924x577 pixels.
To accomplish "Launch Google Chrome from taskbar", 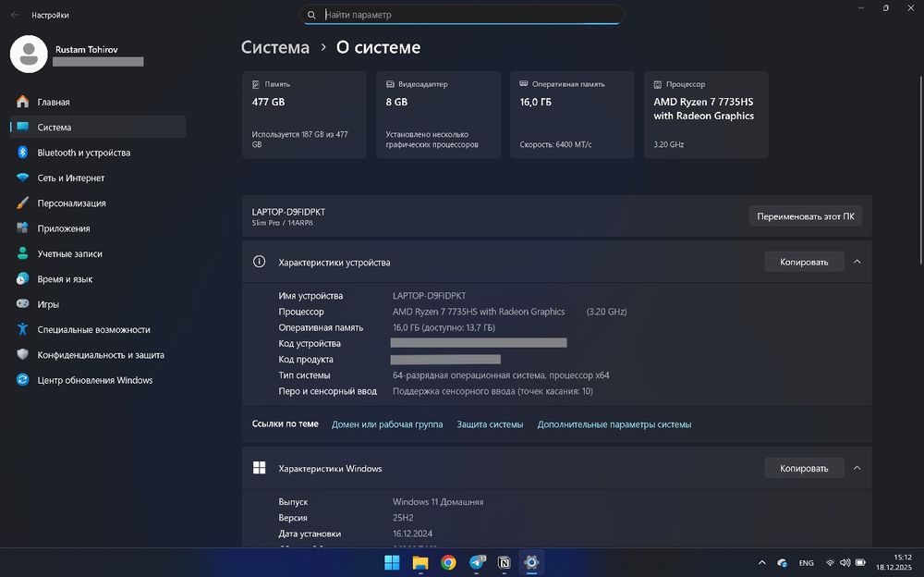I will [x=448, y=563].
